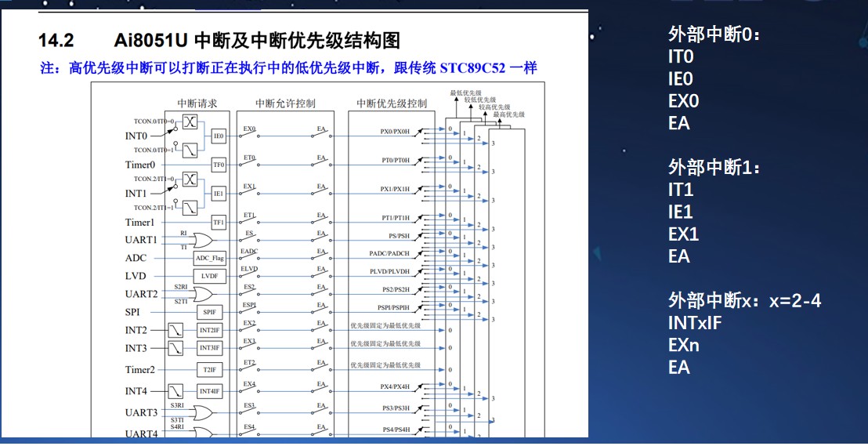The image size is (868, 446).
Task: Click the INT0 source label in diagram
Action: (x=136, y=135)
